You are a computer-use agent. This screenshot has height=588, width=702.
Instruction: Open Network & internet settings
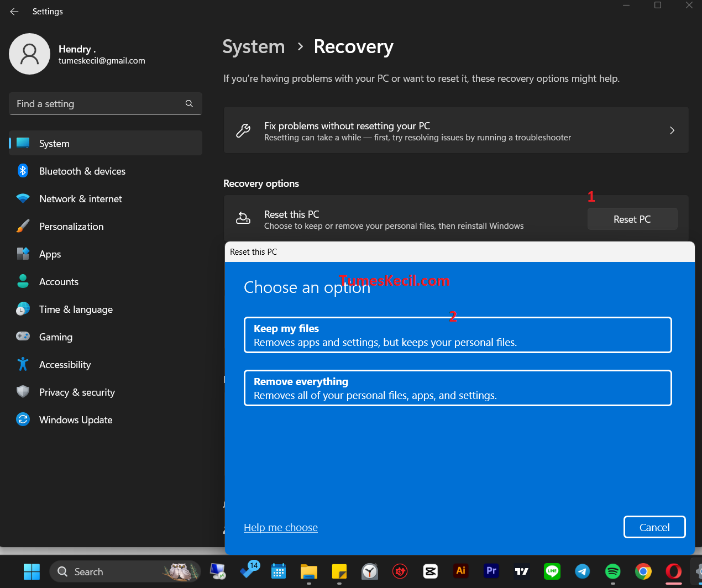tap(81, 198)
